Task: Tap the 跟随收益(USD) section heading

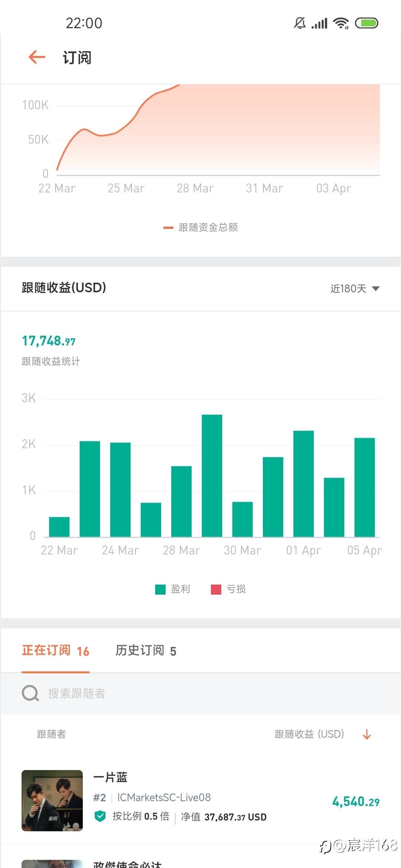Action: 64,288
